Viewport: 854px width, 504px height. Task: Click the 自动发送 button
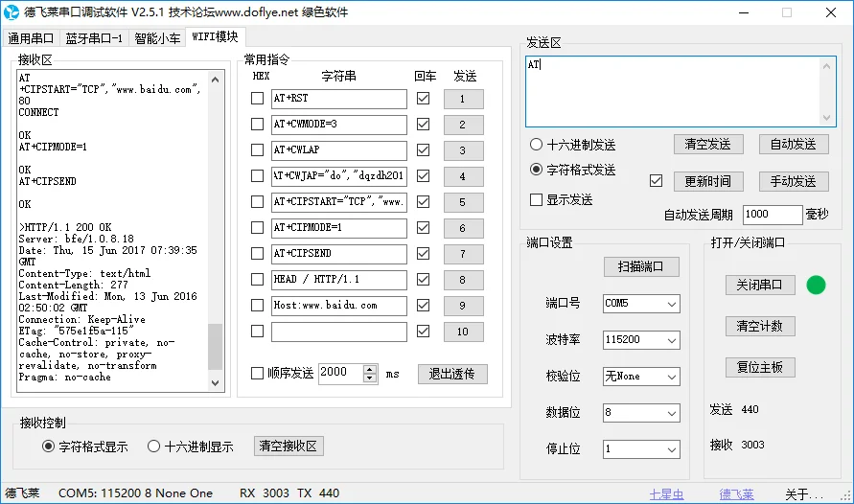click(794, 145)
